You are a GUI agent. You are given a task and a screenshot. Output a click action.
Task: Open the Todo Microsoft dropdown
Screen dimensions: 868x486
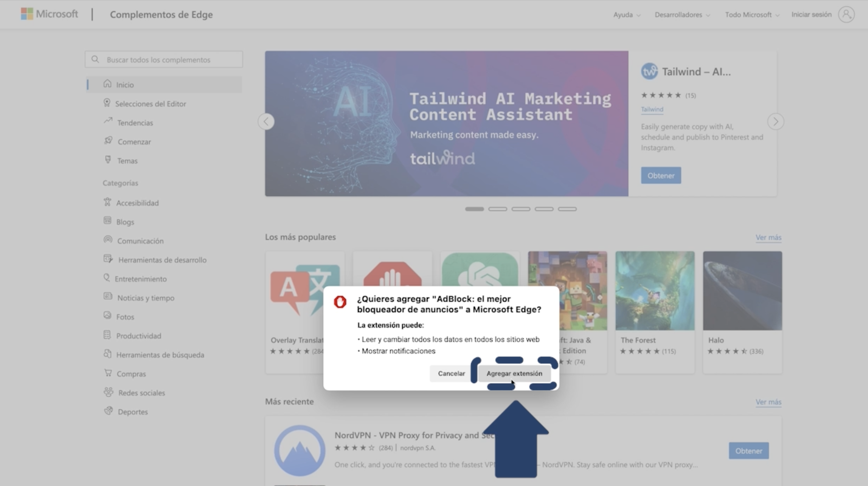point(752,15)
